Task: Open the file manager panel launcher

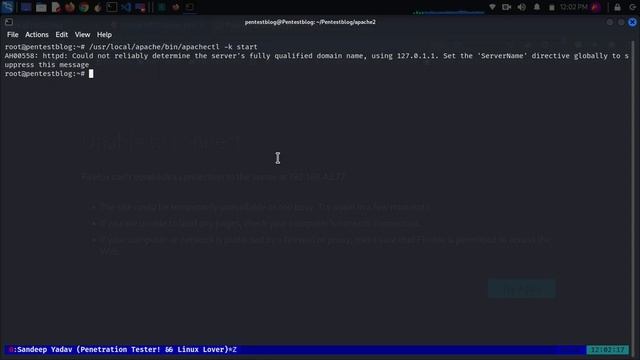Action: [x=41, y=7]
